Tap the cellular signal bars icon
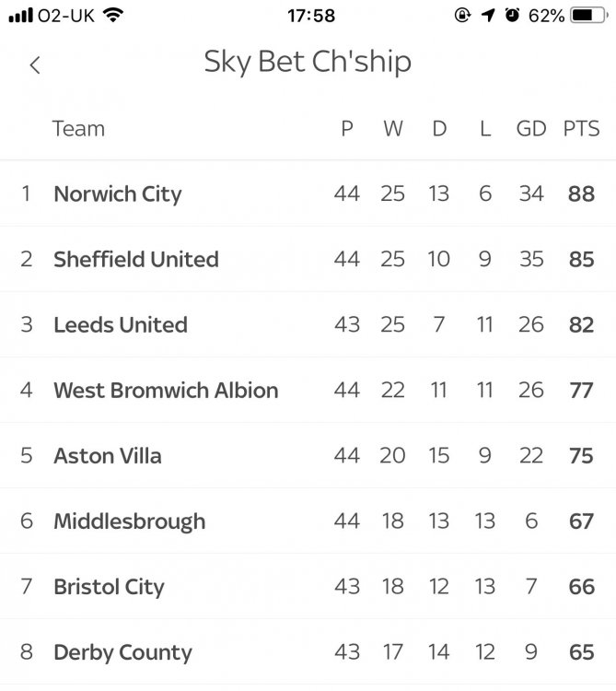The width and height of the screenshot is (616, 691). (x=21, y=16)
